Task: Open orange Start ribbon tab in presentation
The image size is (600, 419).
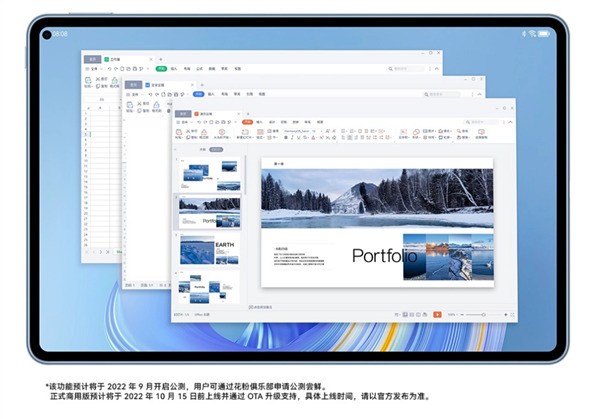Action: [x=248, y=122]
